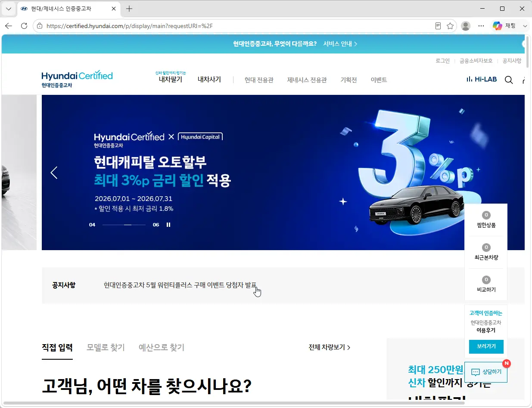The width and height of the screenshot is (532, 408).
Task: Open reader view icon in address bar
Action: pyautogui.click(x=438, y=26)
